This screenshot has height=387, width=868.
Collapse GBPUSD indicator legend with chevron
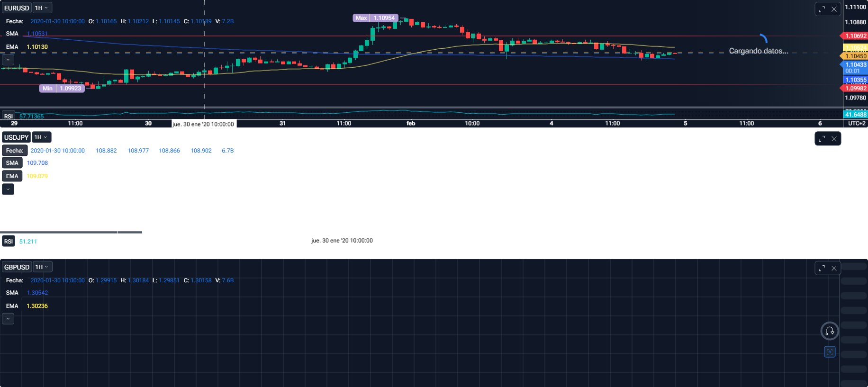[8, 319]
